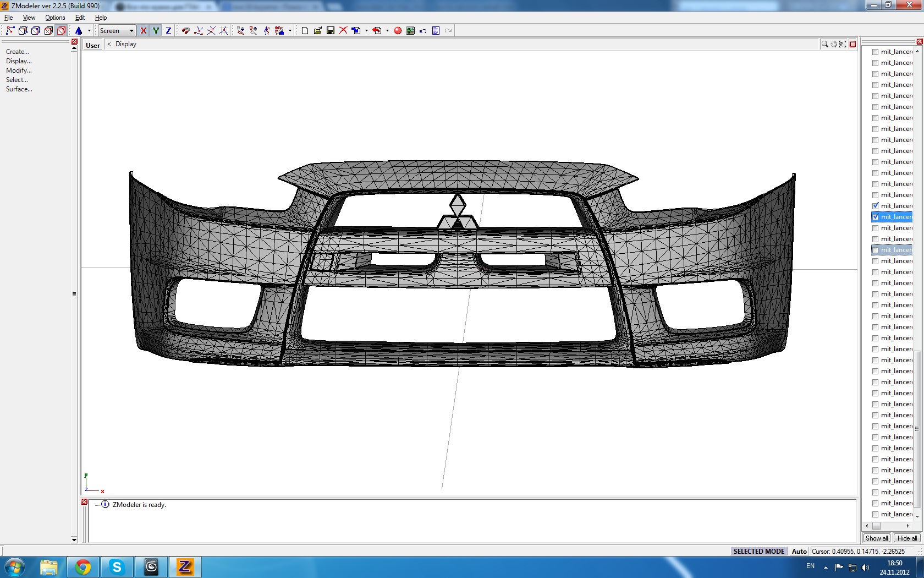This screenshot has height=578, width=924.
Task: Open the Edit menu
Action: point(80,18)
